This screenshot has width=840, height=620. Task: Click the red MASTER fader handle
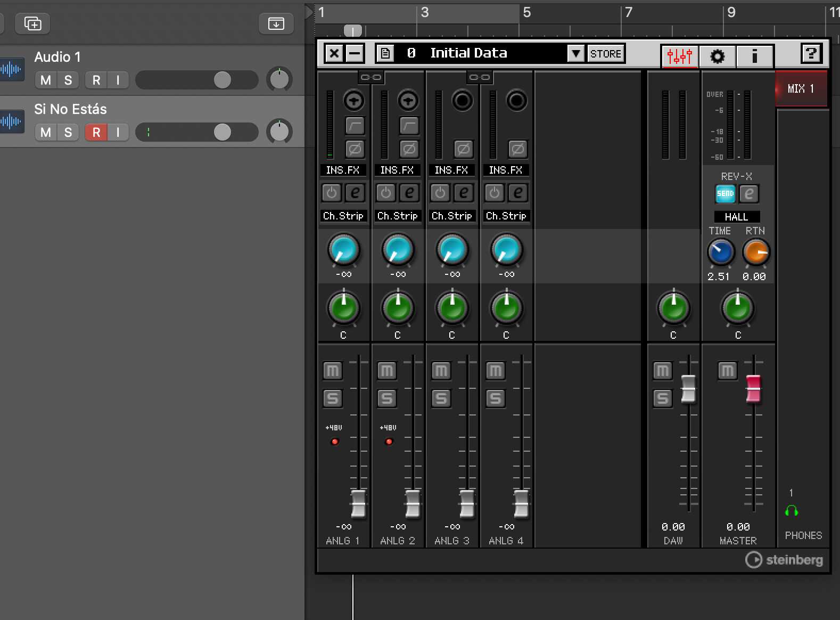pos(753,389)
